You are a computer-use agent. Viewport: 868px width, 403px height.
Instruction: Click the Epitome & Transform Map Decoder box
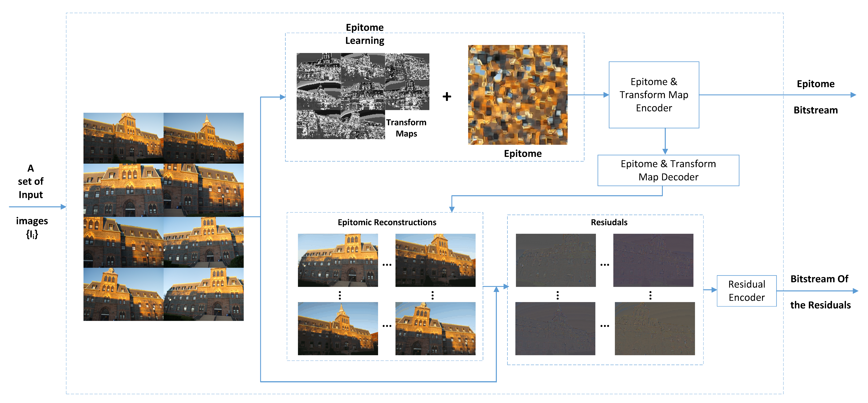(x=668, y=170)
